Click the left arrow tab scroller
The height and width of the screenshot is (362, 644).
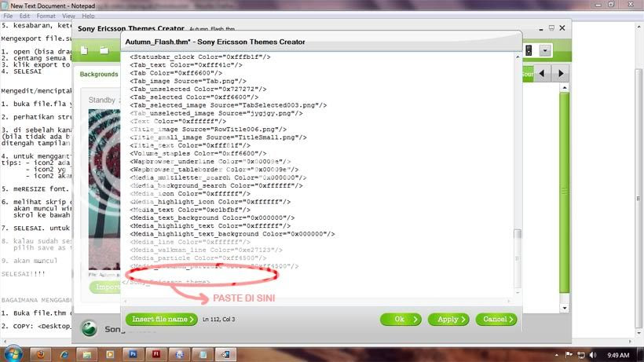pos(542,74)
